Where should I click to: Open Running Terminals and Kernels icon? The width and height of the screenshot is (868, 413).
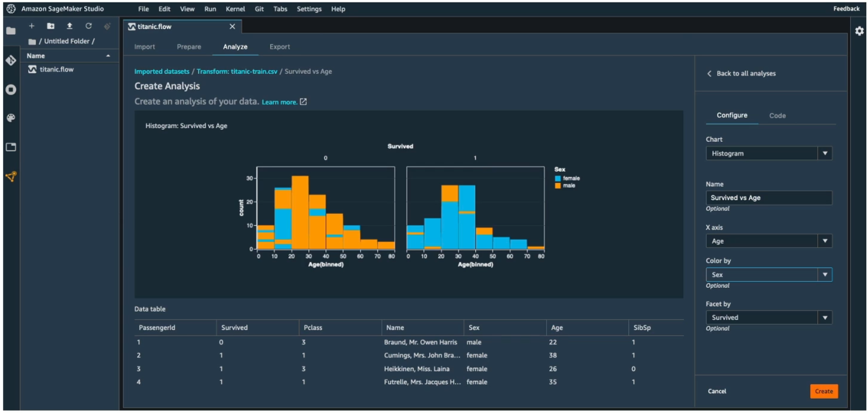[x=11, y=89]
